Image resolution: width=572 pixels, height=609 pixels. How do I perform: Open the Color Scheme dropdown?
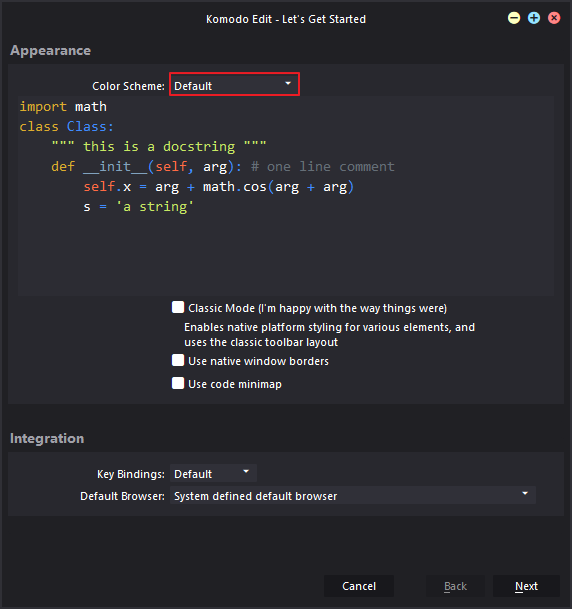[234, 84]
